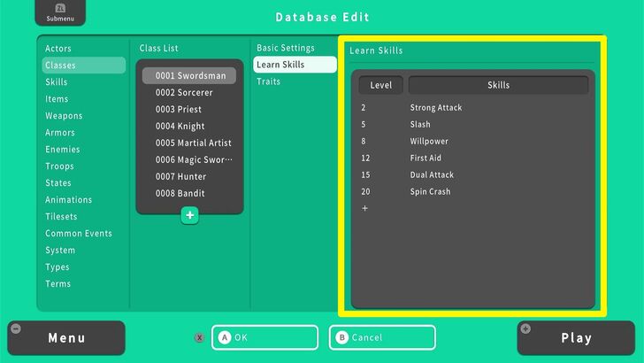Open the Terms database category
This screenshot has width=644, height=363.
click(x=57, y=284)
